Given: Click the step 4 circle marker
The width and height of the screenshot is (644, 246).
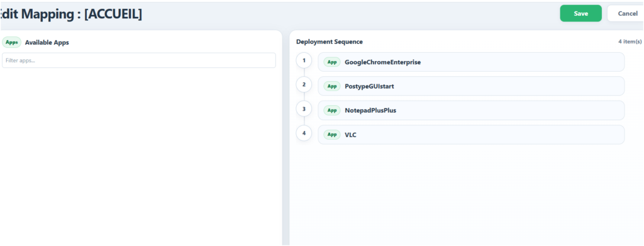Looking at the screenshot, I should click(x=304, y=133).
